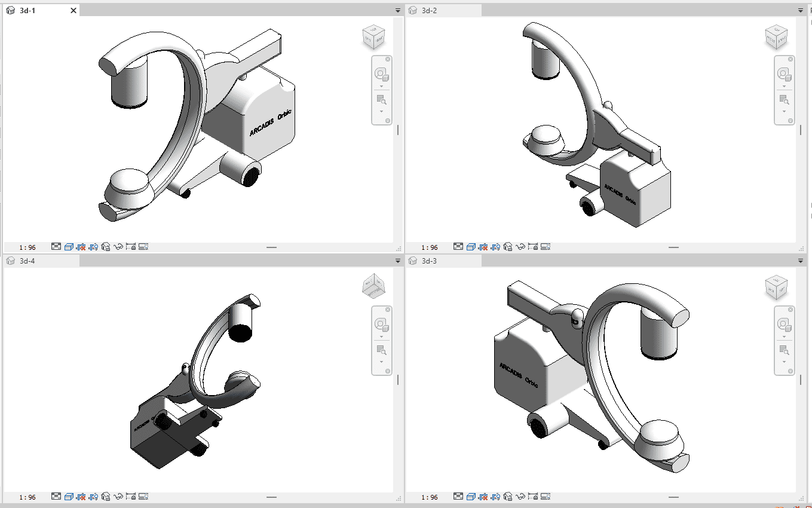Toggle Crop View in the 3d-1 view

coord(81,246)
